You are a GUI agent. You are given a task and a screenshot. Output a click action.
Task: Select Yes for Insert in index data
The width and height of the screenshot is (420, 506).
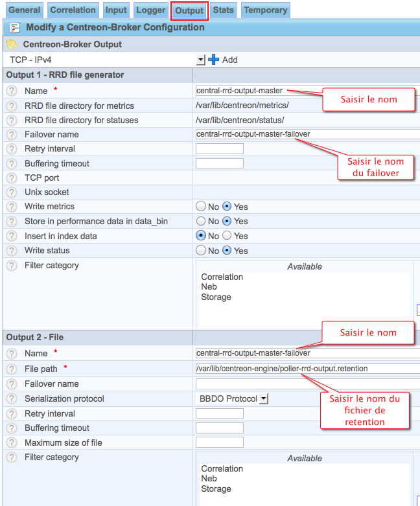[227, 236]
